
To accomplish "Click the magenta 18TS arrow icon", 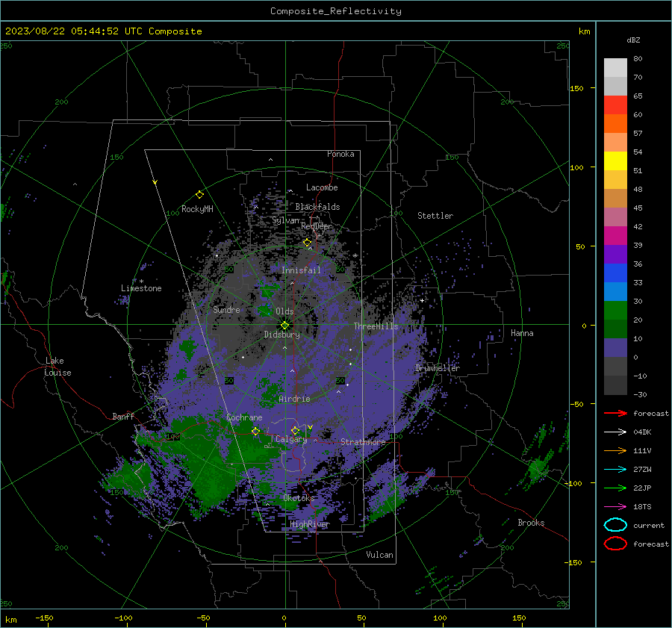I will 615,506.
